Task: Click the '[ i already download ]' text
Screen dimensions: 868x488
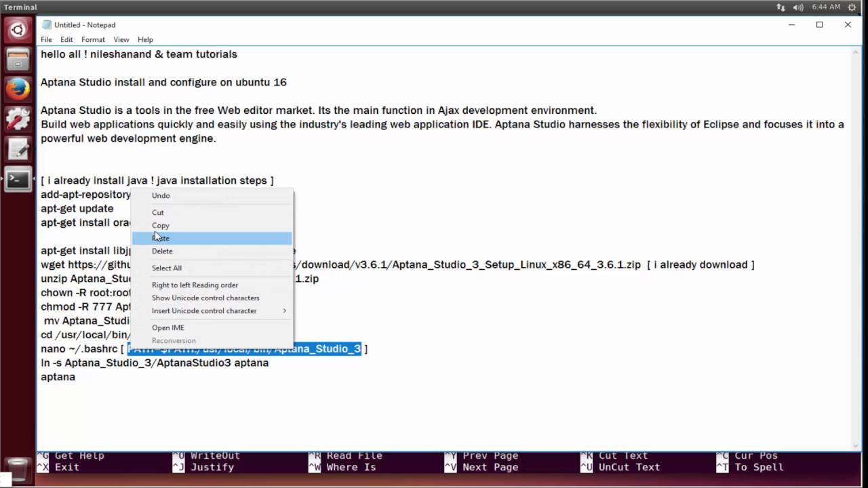Action: pyautogui.click(x=701, y=264)
